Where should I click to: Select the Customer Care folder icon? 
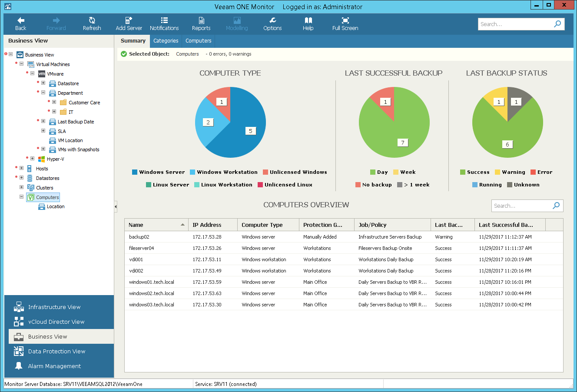[63, 103]
